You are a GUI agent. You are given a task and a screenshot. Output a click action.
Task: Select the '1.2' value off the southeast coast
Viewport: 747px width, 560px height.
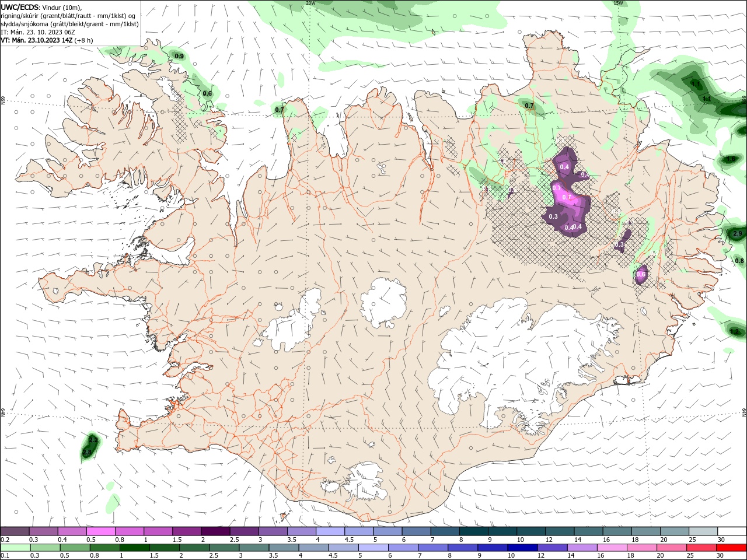click(735, 331)
